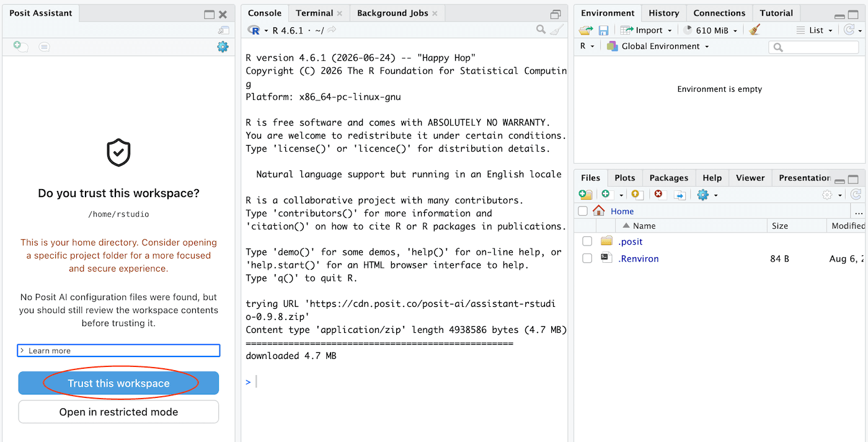Tick the select-all checkbox beside Home
The height and width of the screenshot is (442, 868).
pyautogui.click(x=583, y=211)
